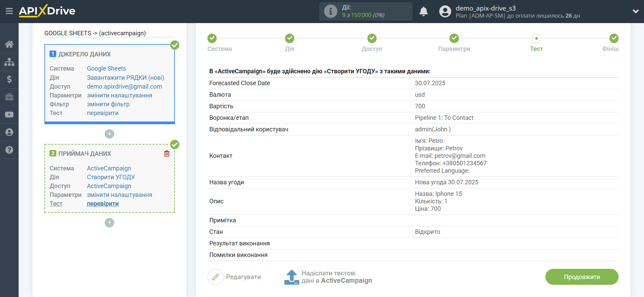This screenshot has height=297, width=644.
Task: Select the E-mail: petrov@gmail.com line
Action: point(450,156)
